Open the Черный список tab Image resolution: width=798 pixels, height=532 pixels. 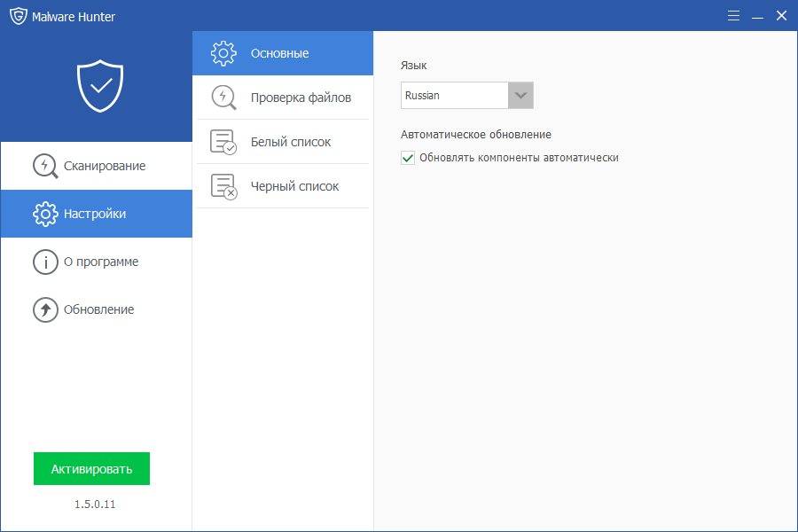tap(283, 186)
